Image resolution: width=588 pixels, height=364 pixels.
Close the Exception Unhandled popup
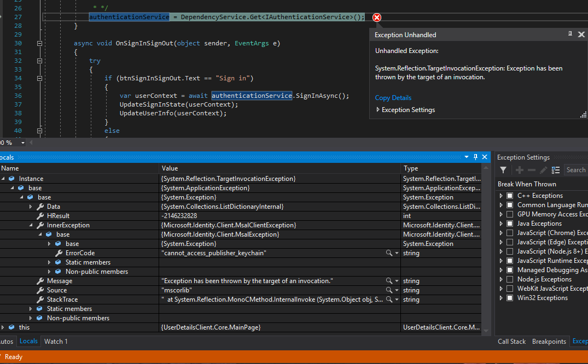(x=581, y=34)
